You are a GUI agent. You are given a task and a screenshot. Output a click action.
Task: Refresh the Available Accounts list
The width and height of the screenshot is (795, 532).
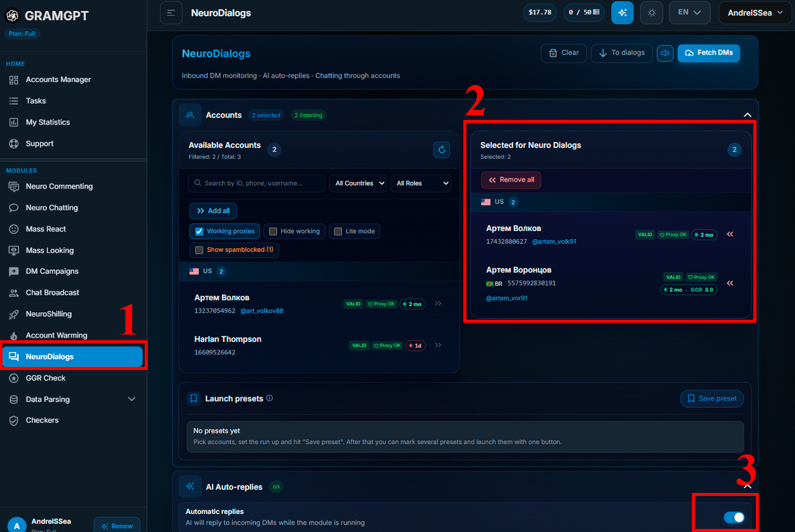[442, 149]
